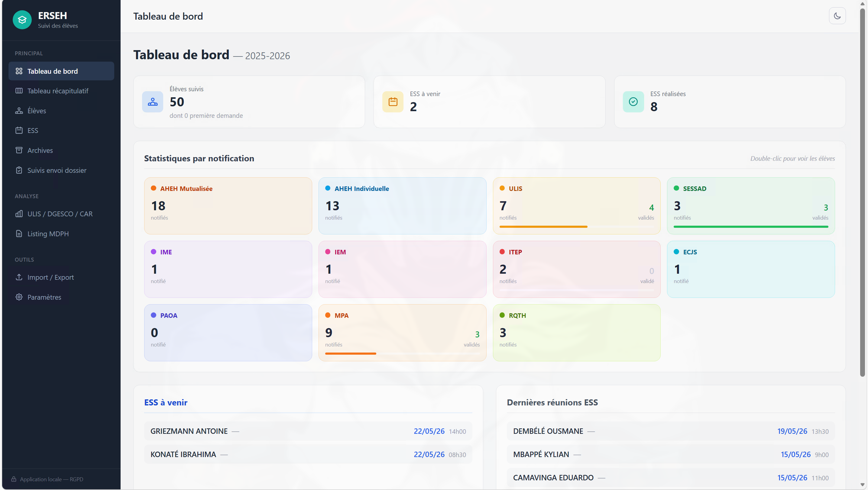Open Tableau de bord menu item
868x490 pixels.
click(x=61, y=71)
